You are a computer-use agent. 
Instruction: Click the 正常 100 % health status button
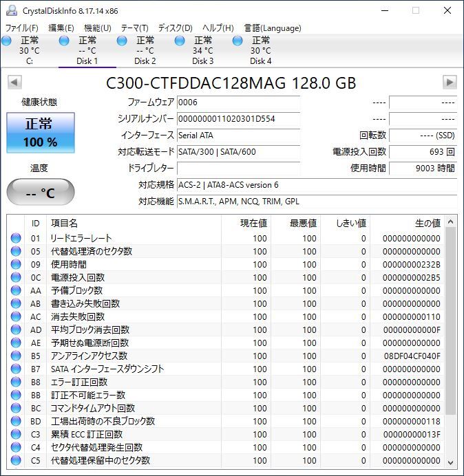[41, 133]
